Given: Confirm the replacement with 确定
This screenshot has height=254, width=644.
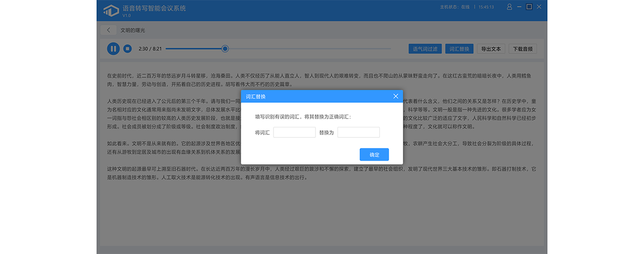Looking at the screenshot, I should (x=374, y=155).
